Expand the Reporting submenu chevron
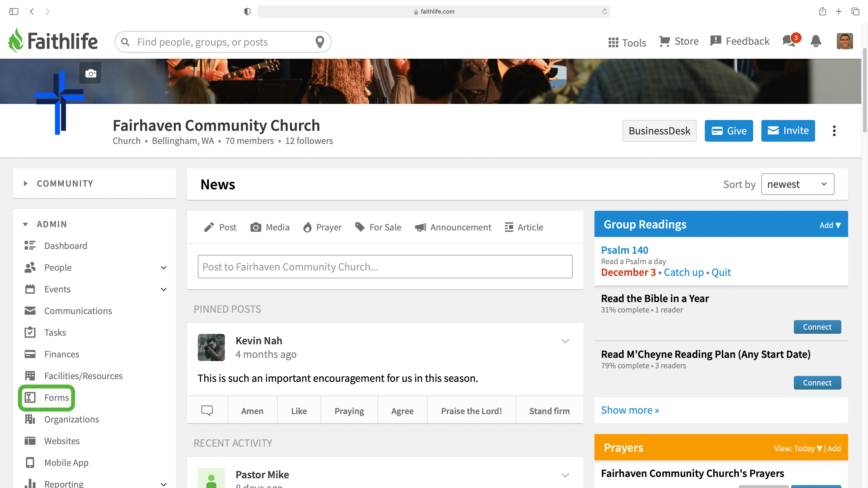This screenshot has width=868, height=488. coord(163,484)
